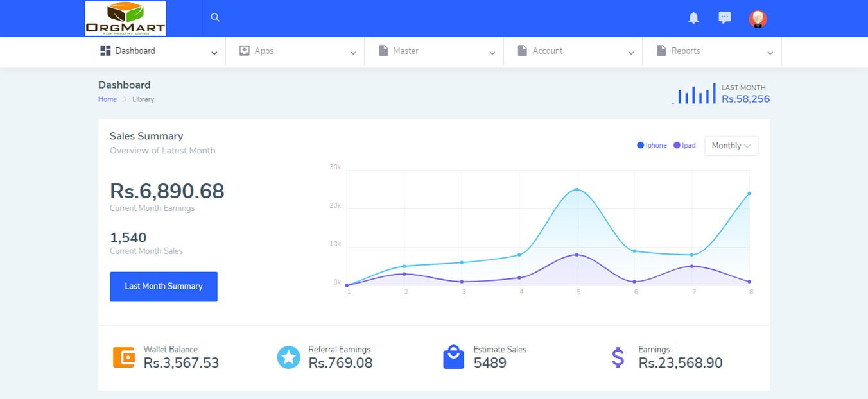Expand the Reports menu chevron

click(x=770, y=53)
